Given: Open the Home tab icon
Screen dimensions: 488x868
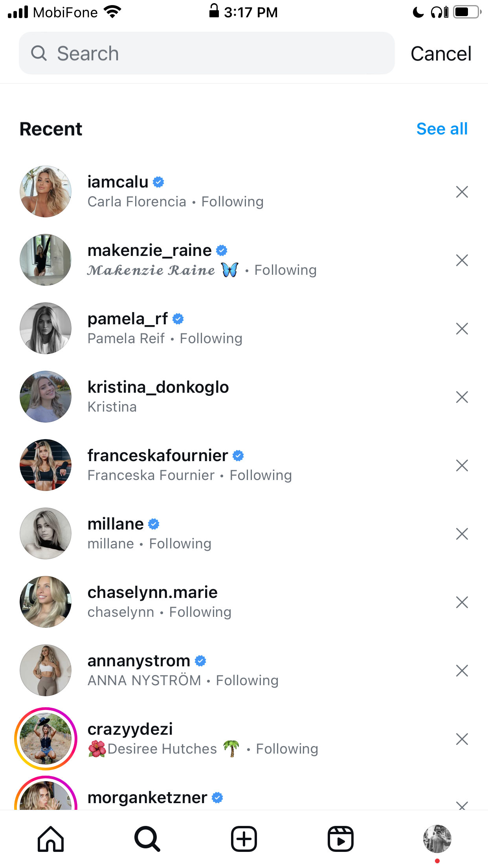Looking at the screenshot, I should click(51, 839).
